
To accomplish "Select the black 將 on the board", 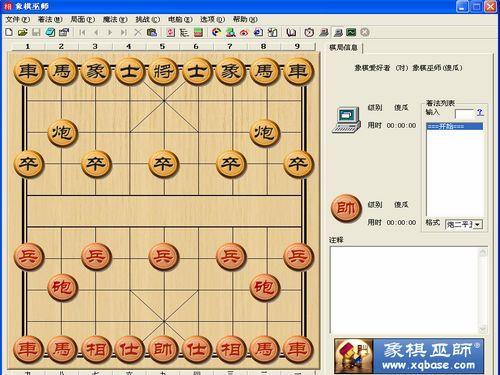I will click(x=163, y=71).
